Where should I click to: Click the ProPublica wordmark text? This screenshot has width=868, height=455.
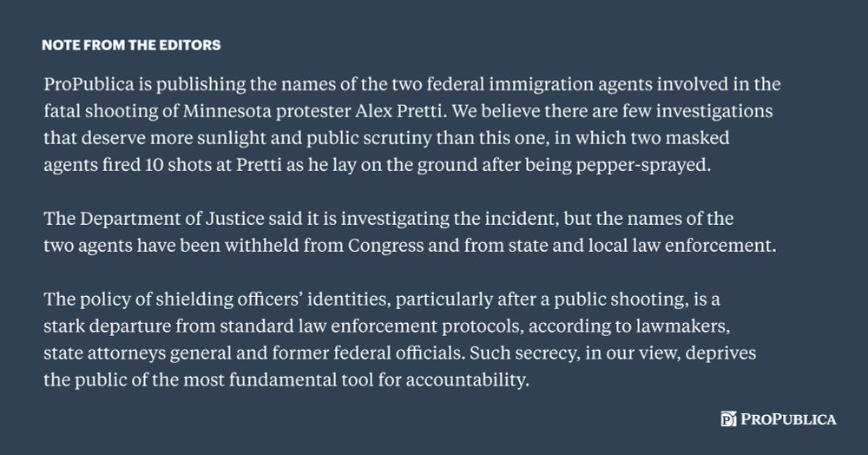click(x=788, y=420)
